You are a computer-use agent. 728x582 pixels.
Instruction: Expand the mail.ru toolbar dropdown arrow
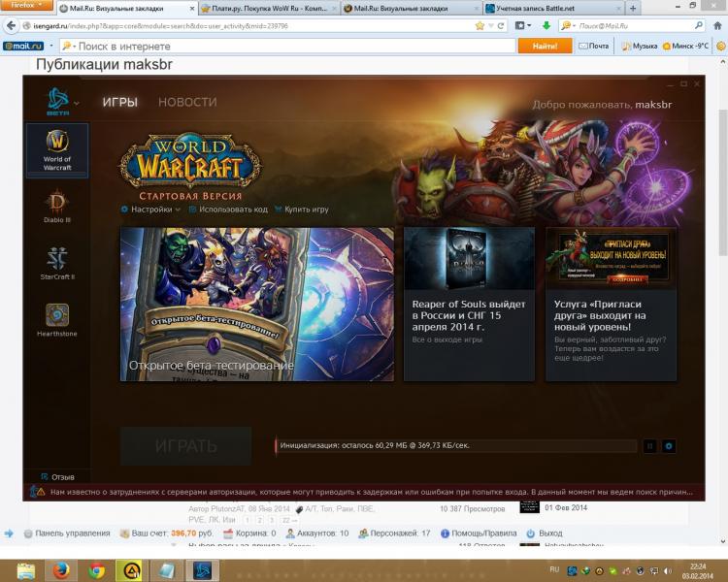51,46
